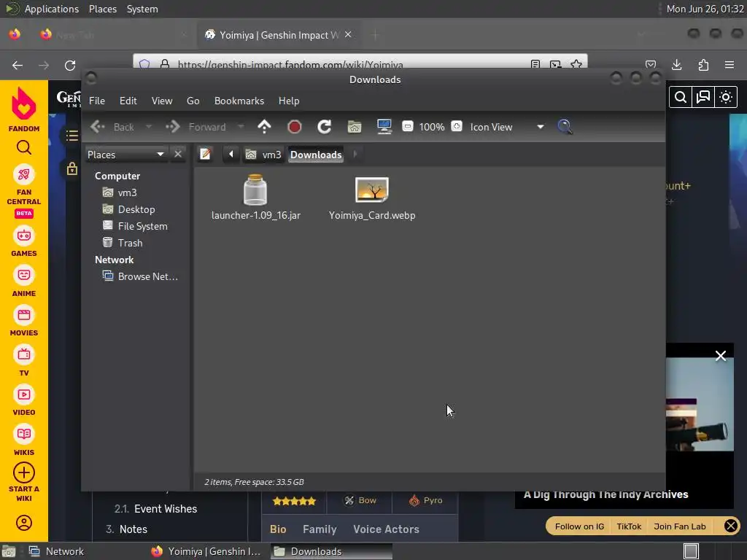Screen dimensions: 747x560
Task: Open Firefox downloads panel
Action: pos(676,65)
